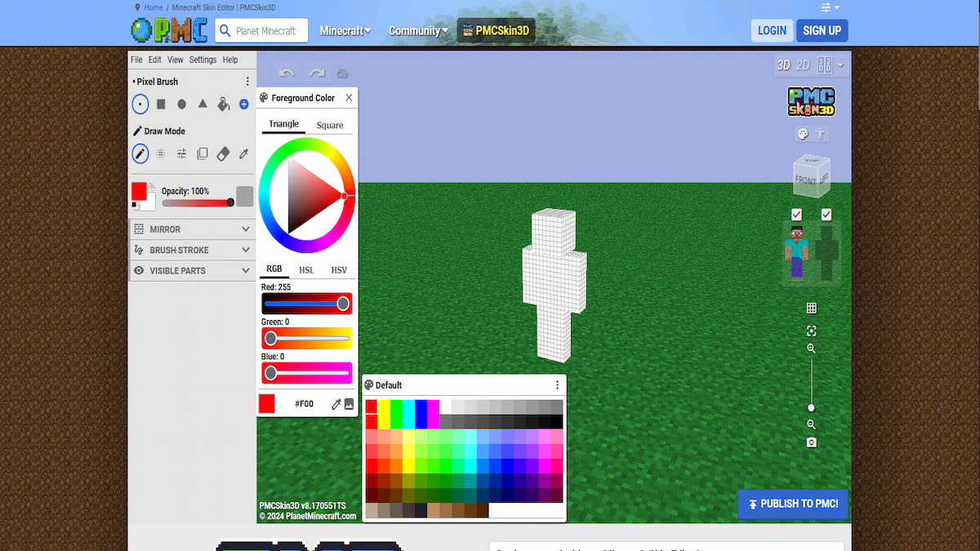Toggle the second skin preview checkbox
The width and height of the screenshot is (980, 551).
pos(826,214)
